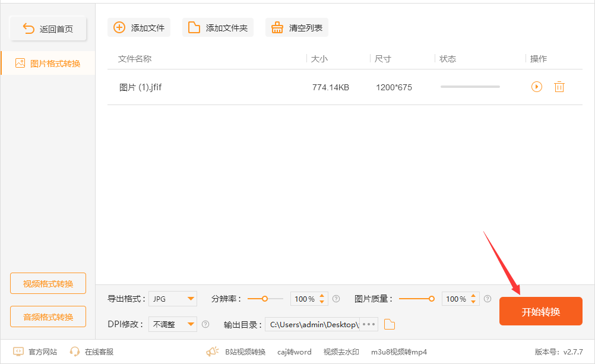The width and height of the screenshot is (595, 364).
Task: Click the 添加文件 label
Action: point(148,28)
